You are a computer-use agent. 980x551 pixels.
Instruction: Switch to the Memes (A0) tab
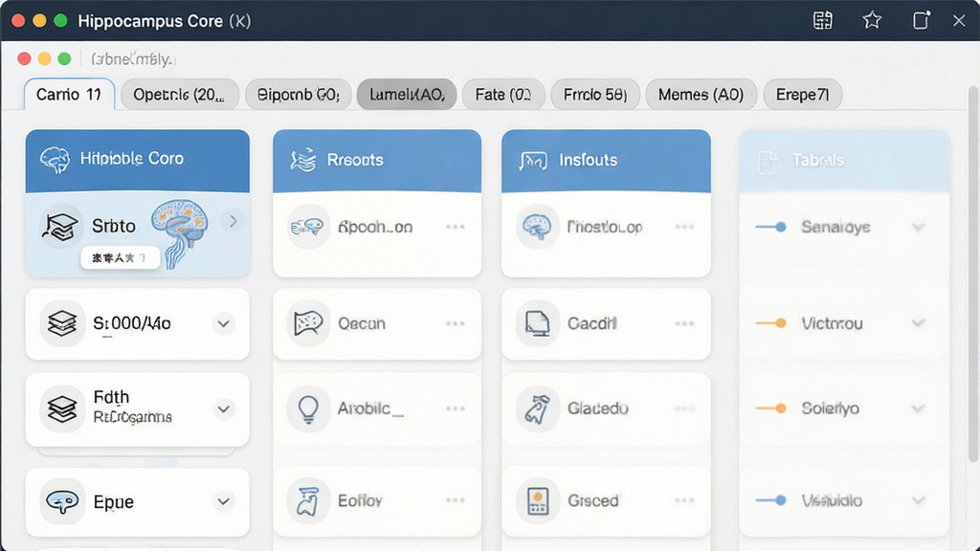701,95
